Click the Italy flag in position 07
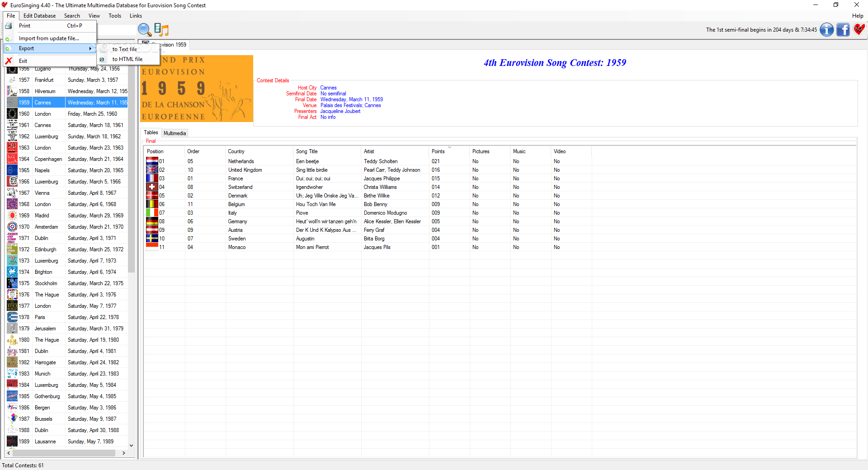The height and width of the screenshot is (470, 868). pyautogui.click(x=152, y=212)
